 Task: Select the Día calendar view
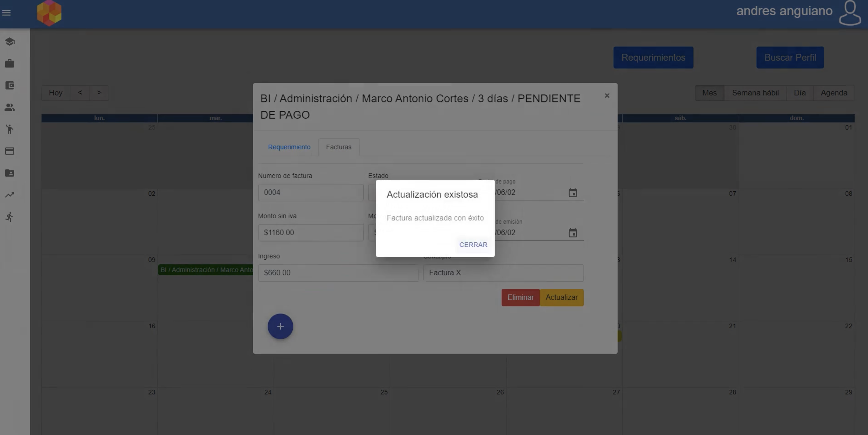800,93
